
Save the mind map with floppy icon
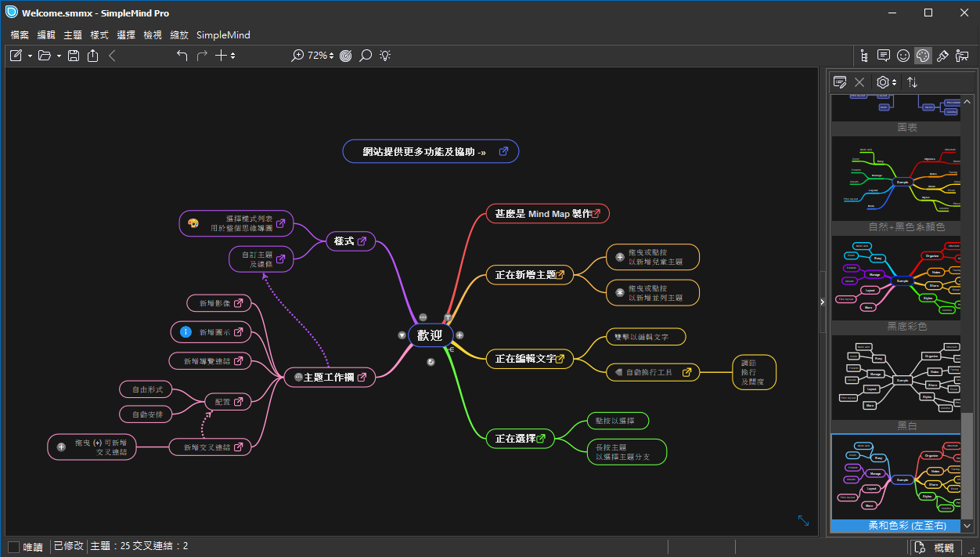click(74, 56)
